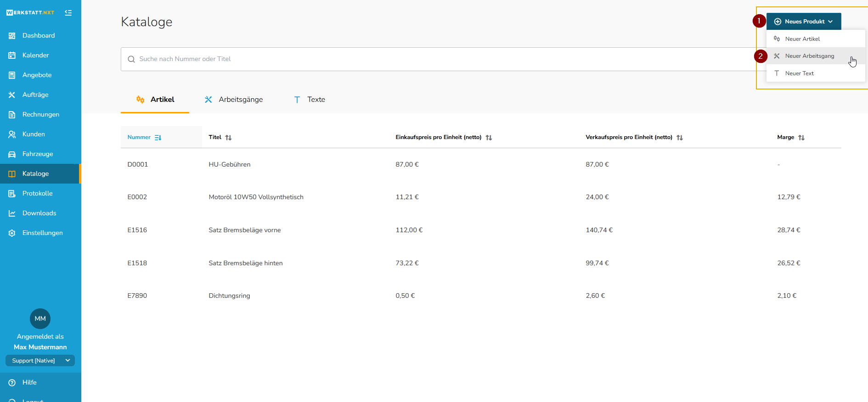Click the Aufträge tools icon
This screenshot has height=402, width=868.
[x=12, y=95]
